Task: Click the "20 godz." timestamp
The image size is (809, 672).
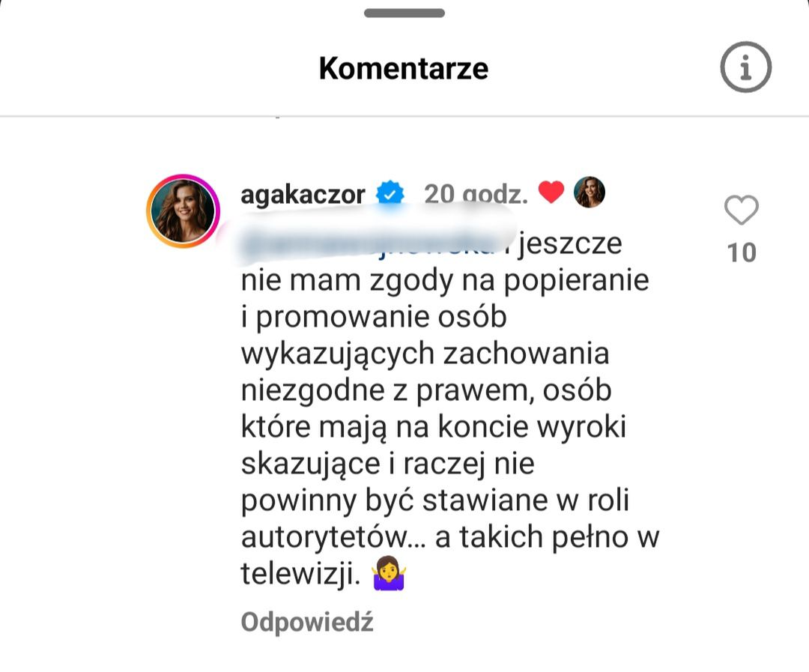Action: [476, 194]
